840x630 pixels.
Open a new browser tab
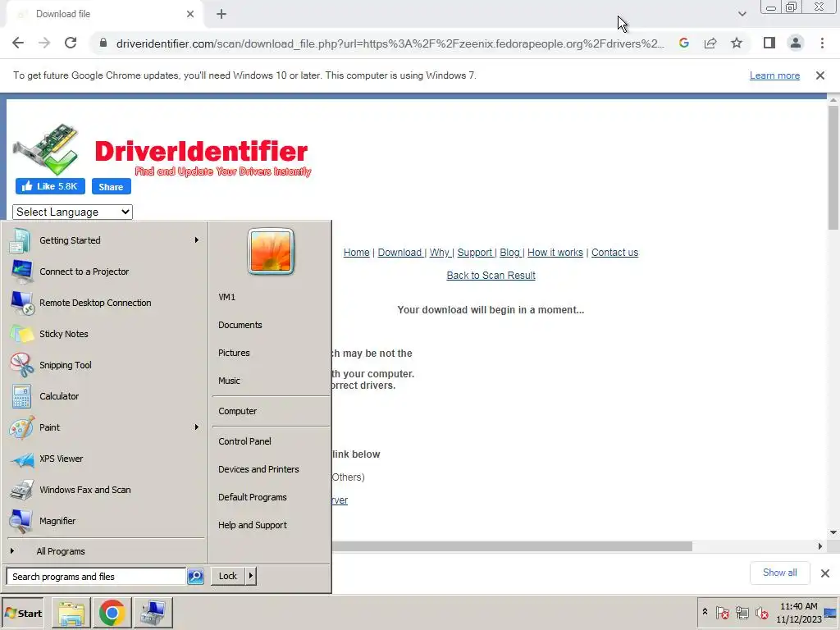click(221, 14)
